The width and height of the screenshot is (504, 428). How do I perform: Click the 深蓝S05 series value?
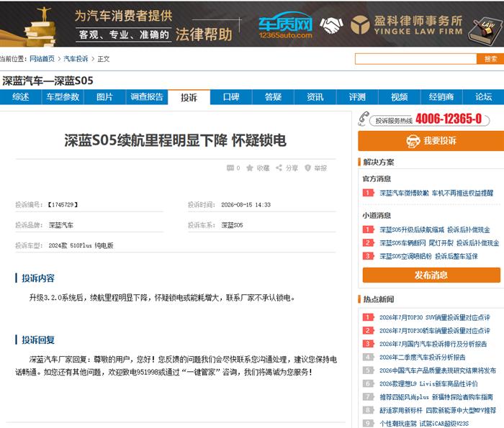click(x=232, y=225)
